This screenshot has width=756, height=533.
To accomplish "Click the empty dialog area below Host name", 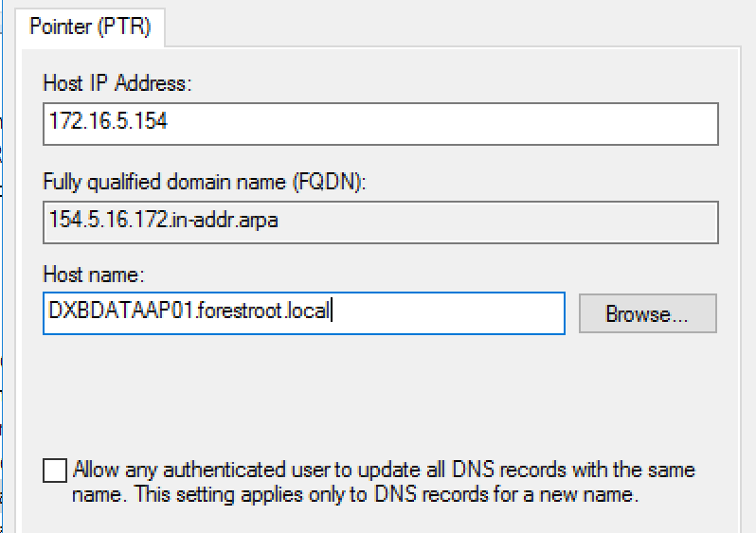I will [381, 395].
